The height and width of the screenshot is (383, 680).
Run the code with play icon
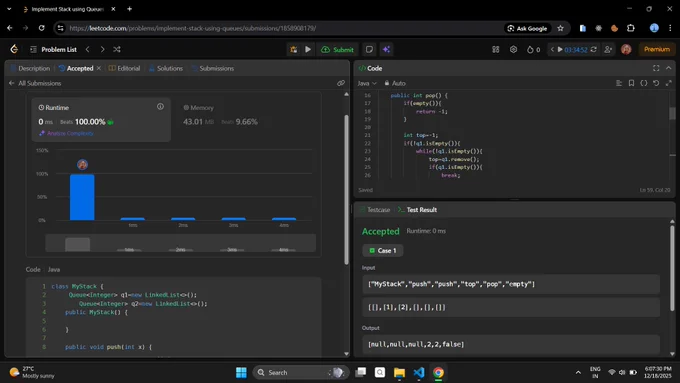(x=308, y=49)
